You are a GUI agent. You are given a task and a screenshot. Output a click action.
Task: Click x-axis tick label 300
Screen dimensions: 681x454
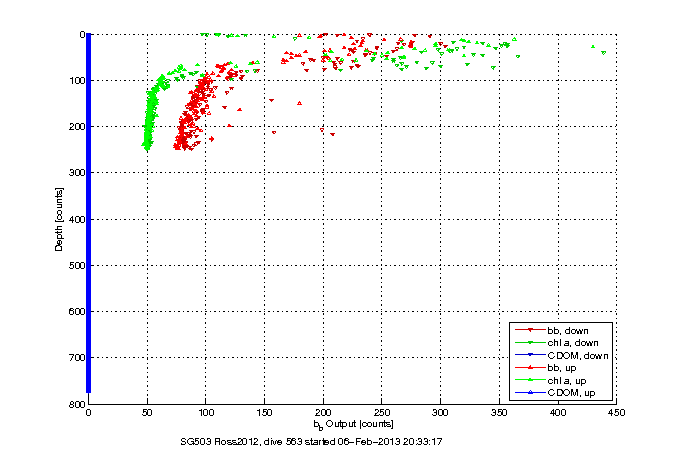[x=440, y=412]
